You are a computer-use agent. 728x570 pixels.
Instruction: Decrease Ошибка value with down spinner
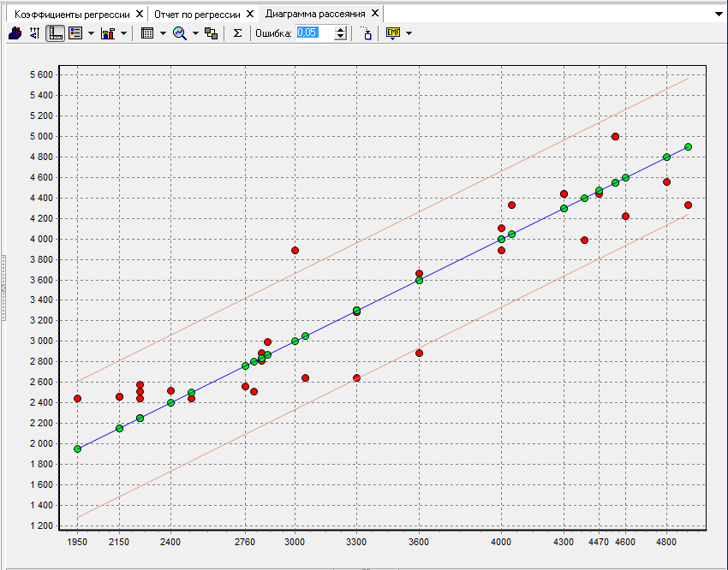coord(341,37)
